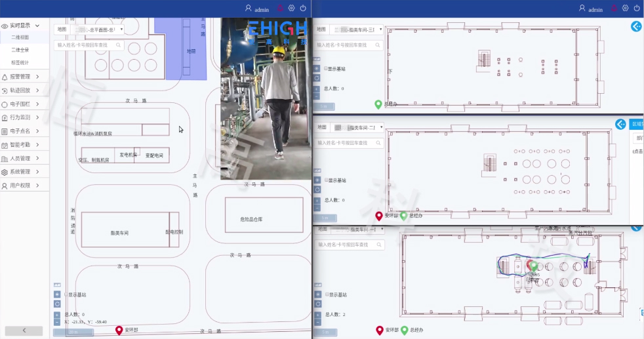Click refresh icon on second-floor workshop map
Screen dimensions: 644x339
(317, 189)
